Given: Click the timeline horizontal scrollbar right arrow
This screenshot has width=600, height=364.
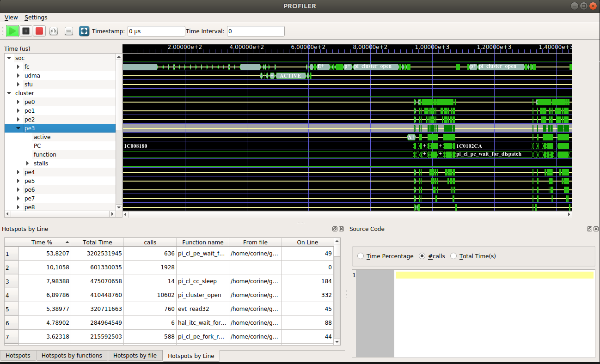Looking at the screenshot, I should 569,214.
